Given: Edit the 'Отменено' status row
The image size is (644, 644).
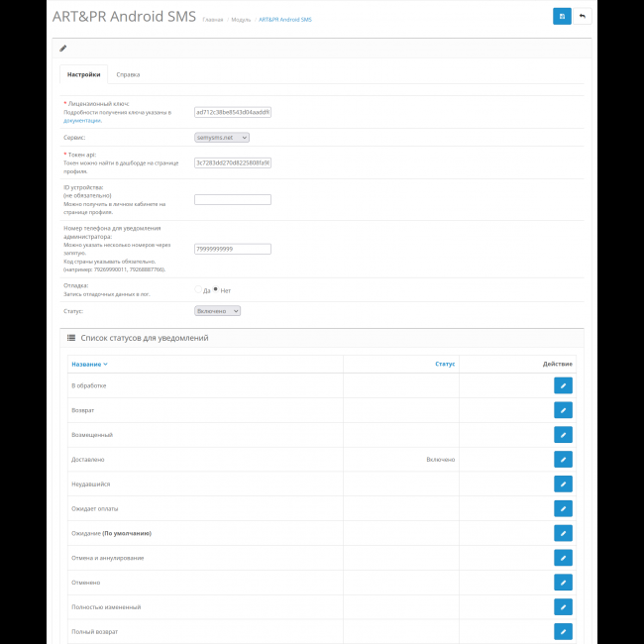Looking at the screenshot, I should point(563,582).
